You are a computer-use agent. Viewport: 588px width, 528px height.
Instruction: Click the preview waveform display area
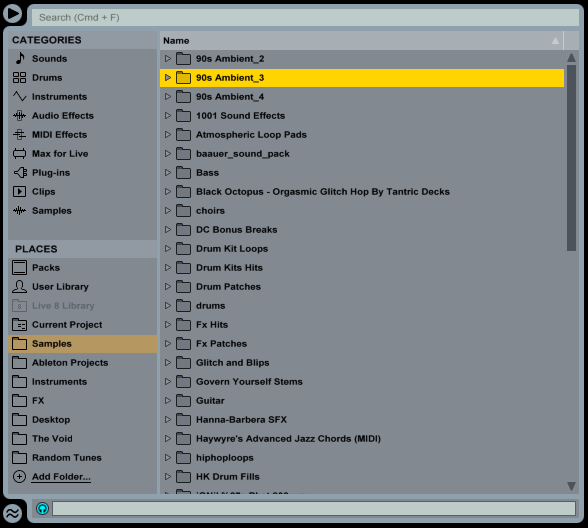point(314,509)
